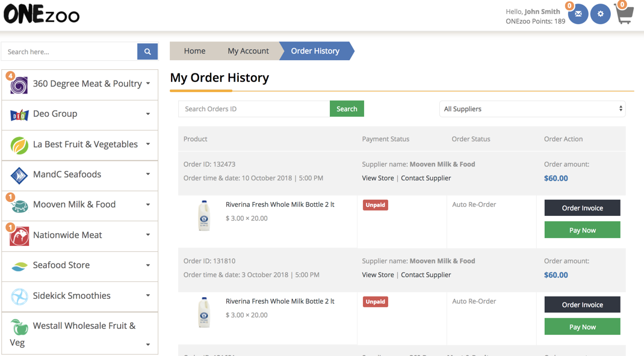Open the messages envelope icon
Image resolution: width=644 pixels, height=356 pixels.
[x=578, y=14]
